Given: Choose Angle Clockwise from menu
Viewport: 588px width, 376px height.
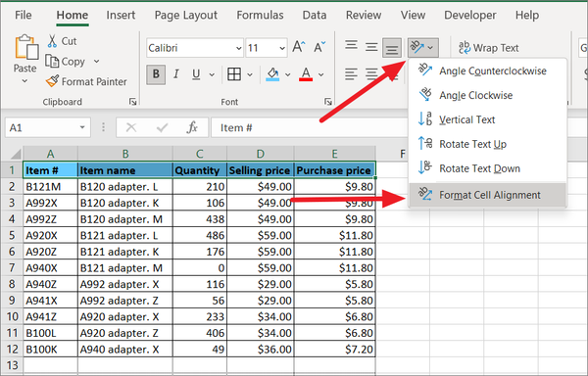Looking at the screenshot, I should click(x=487, y=95).
